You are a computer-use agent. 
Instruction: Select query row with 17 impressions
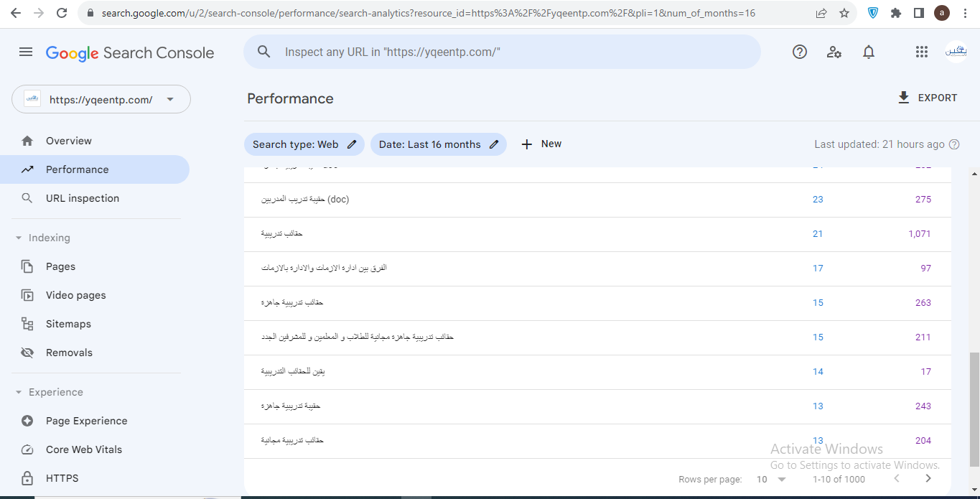click(x=597, y=372)
